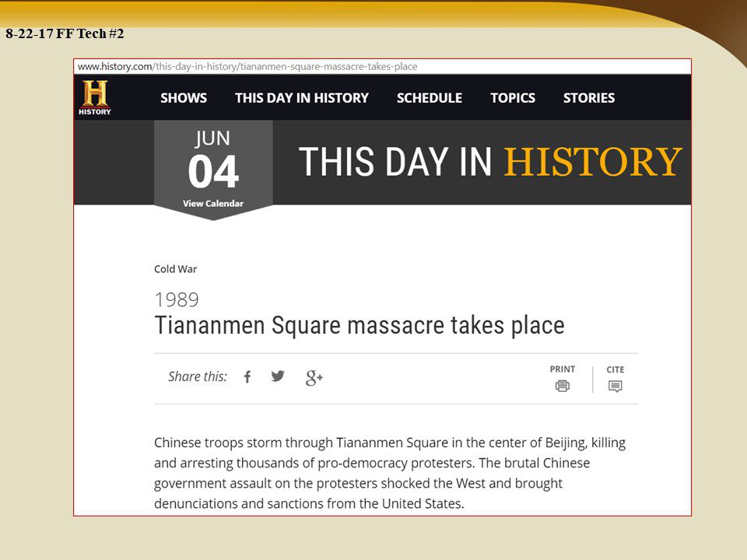Viewport: 747px width, 560px height.
Task: Click the Print icon
Action: (x=562, y=386)
